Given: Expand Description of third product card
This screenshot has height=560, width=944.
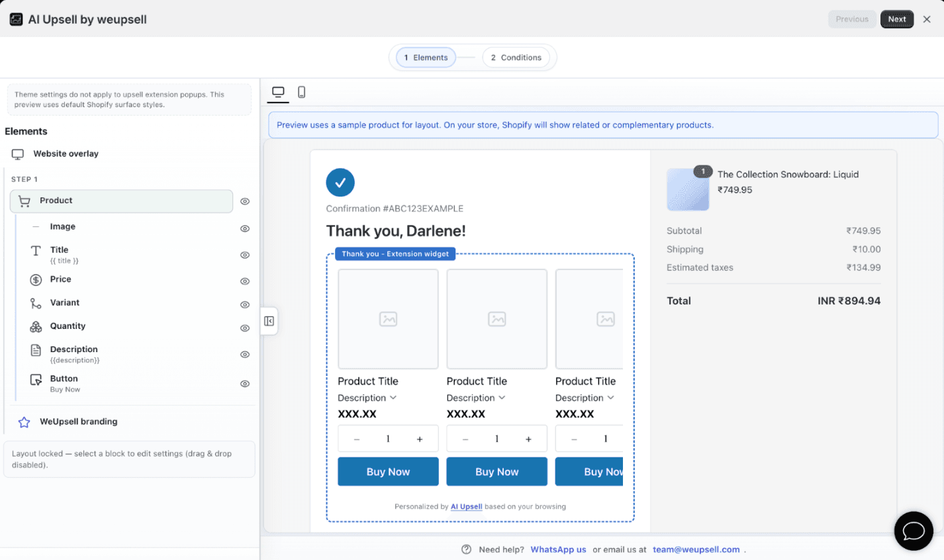Looking at the screenshot, I should click(x=585, y=398).
